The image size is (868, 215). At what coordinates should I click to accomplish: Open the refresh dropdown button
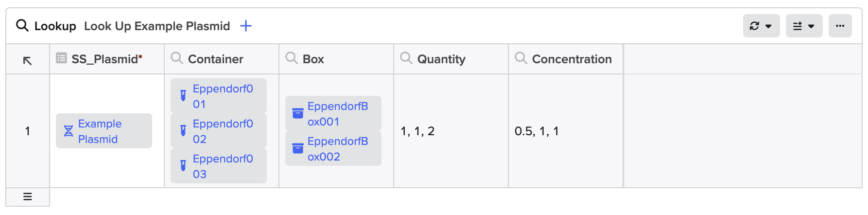click(761, 26)
